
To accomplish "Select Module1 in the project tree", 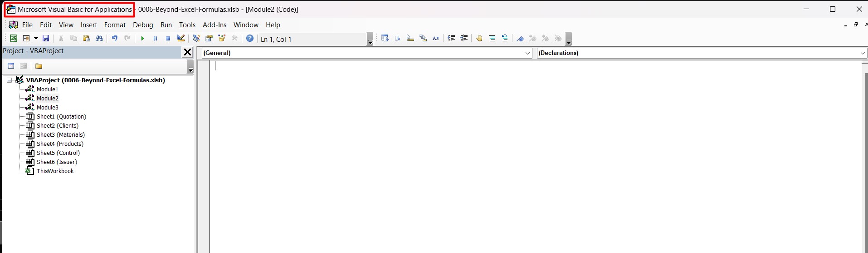I will click(47, 89).
